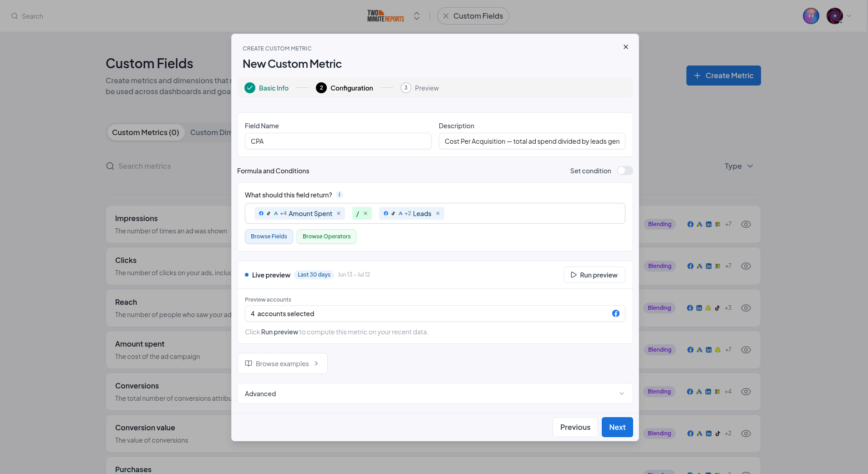This screenshot has width=868, height=474.
Task: Click the Blending badge in Impressions row
Action: (660, 224)
